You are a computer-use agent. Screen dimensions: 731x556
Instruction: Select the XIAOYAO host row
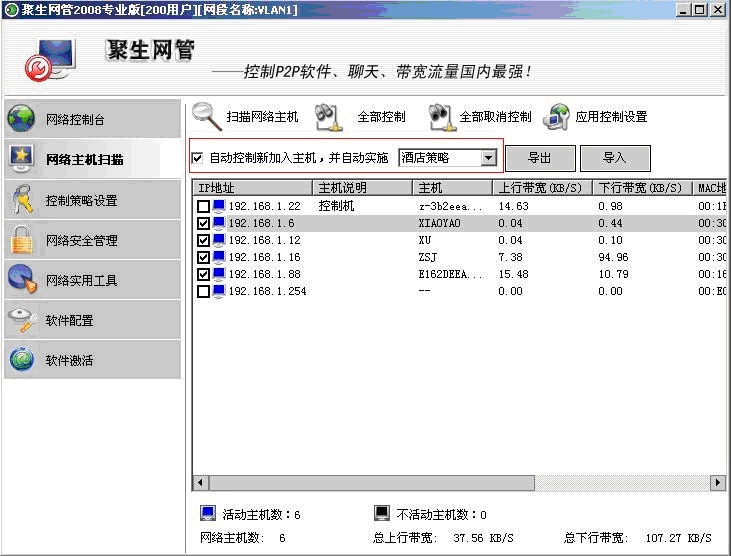pyautogui.click(x=440, y=224)
